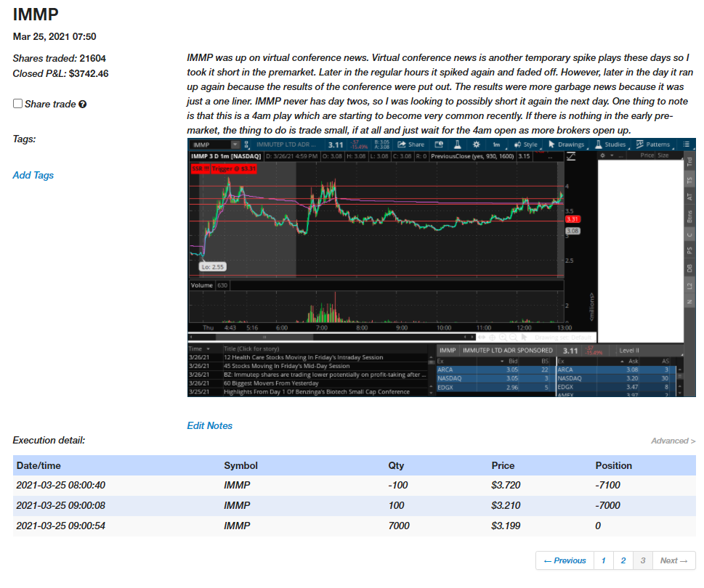Open '45 Stocks Moving In Friday's Mid-Day' story
The width and height of the screenshot is (704, 588).
[x=286, y=366]
